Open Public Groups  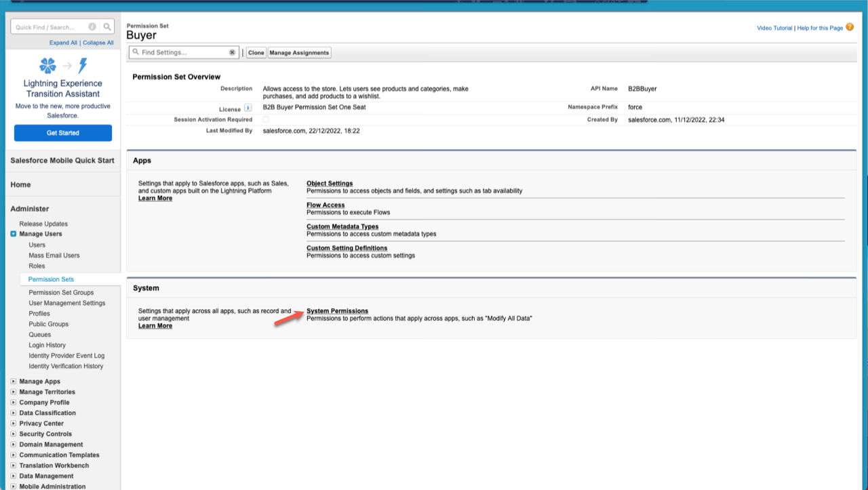click(49, 324)
